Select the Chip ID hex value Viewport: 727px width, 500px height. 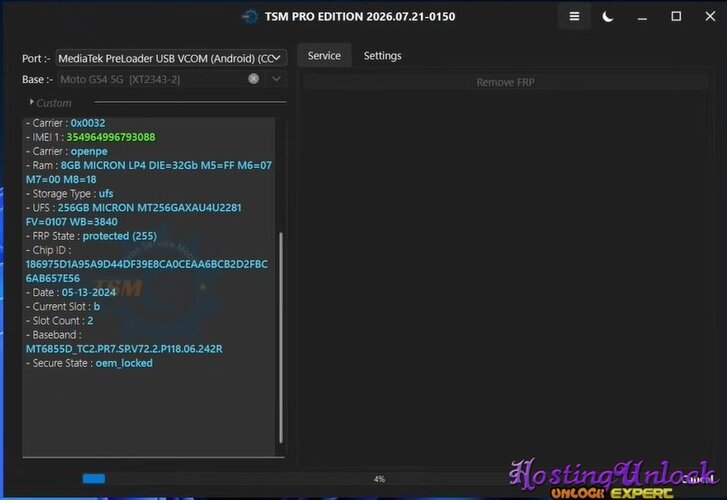pyautogui.click(x=147, y=271)
